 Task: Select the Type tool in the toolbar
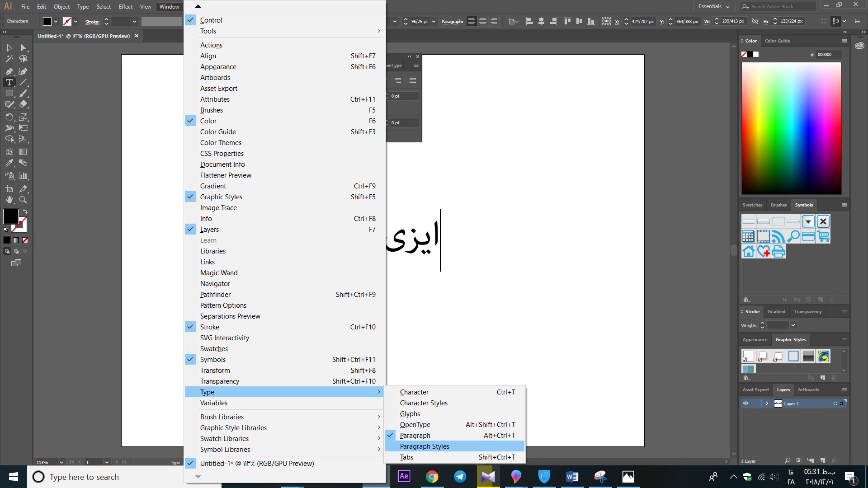click(9, 82)
